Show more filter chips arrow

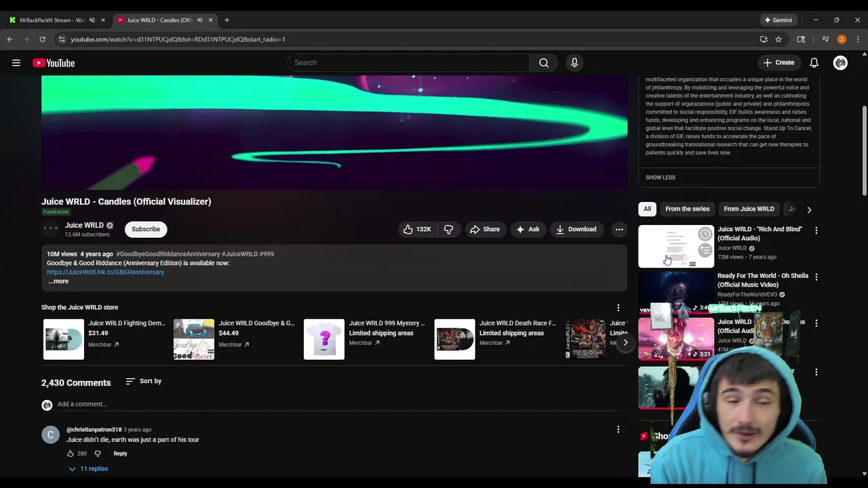coord(809,210)
